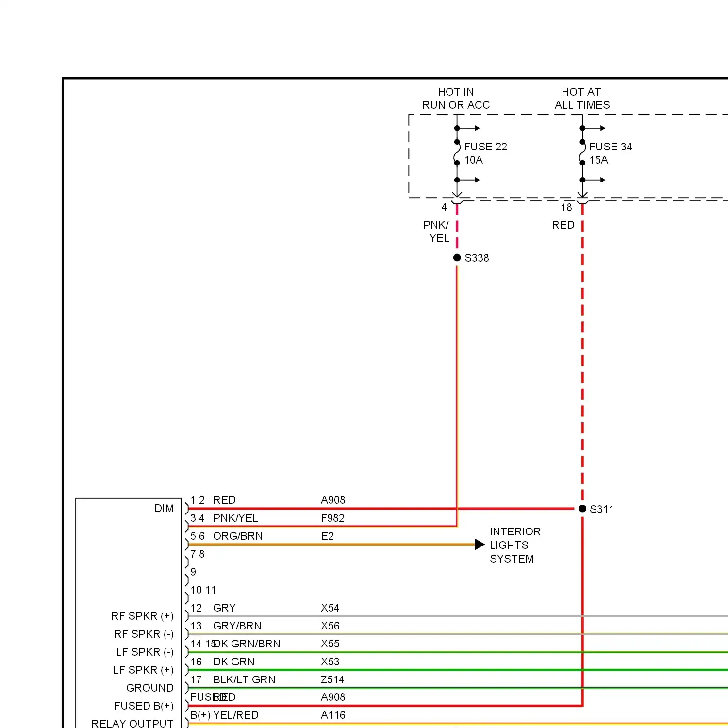Select the 'FUSE 34' label

coord(611,147)
